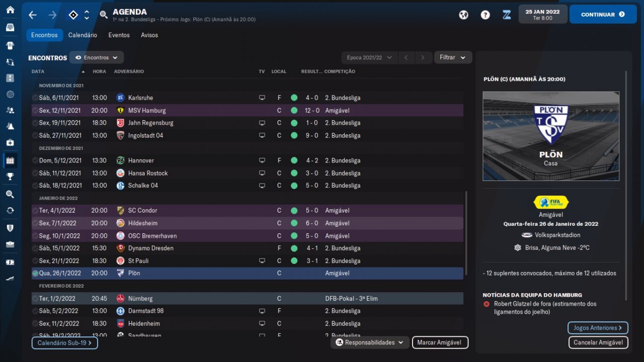644x362 pixels.
Task: Sort by the LOCAL column header
Action: pos(279,71)
